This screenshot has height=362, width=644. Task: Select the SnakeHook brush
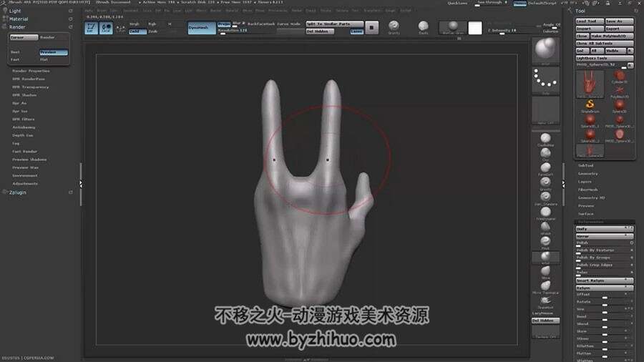545,302
